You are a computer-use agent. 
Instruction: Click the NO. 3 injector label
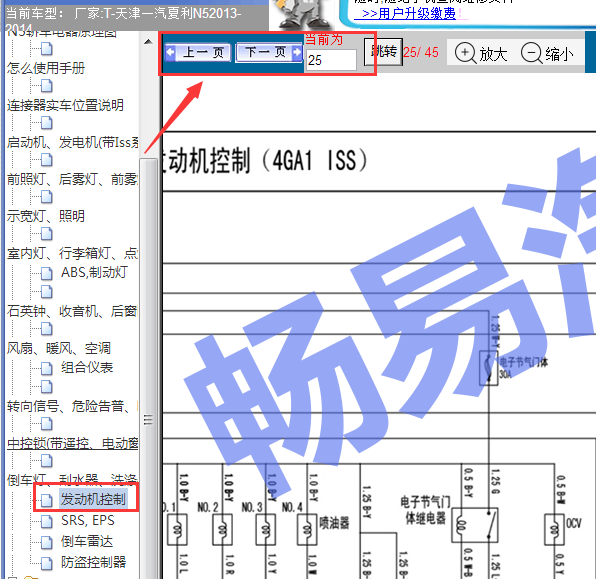pos(252,507)
